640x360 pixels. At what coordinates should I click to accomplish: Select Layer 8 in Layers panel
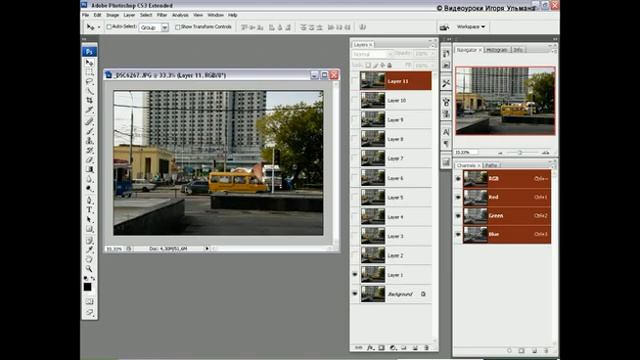click(x=396, y=139)
